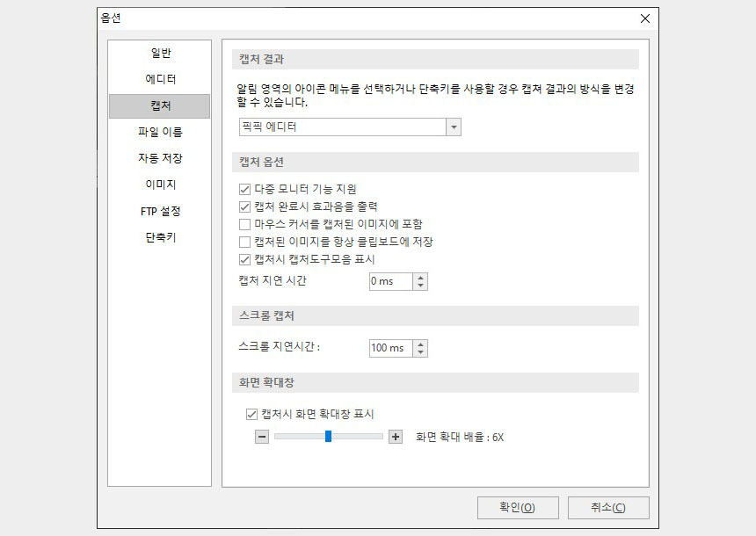This screenshot has width=756, height=536.
Task: Click the 캡처 결과 section header
Action: 435,59
